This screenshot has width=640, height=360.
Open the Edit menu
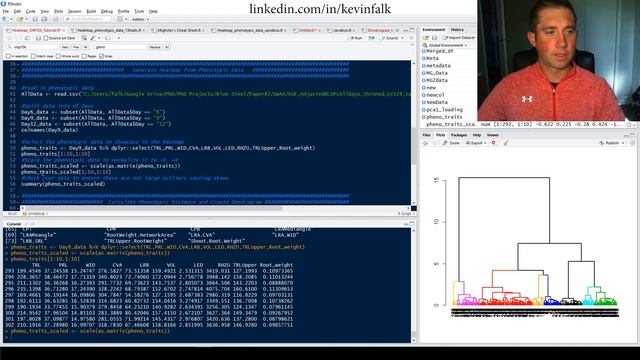[17, 11]
